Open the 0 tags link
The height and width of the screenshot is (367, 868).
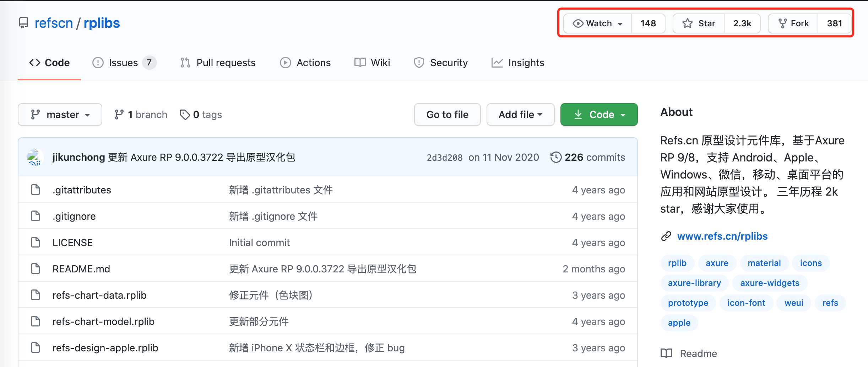pos(201,115)
